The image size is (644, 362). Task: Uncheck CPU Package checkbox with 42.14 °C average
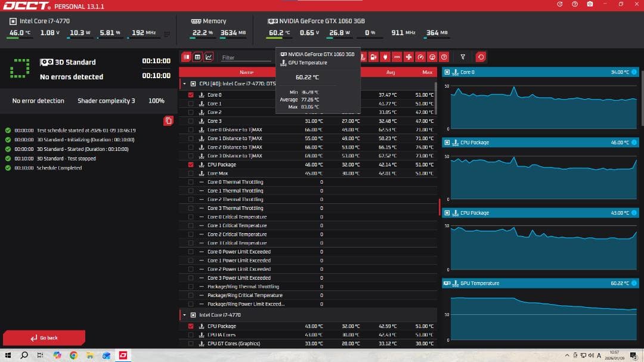pyautogui.click(x=191, y=165)
